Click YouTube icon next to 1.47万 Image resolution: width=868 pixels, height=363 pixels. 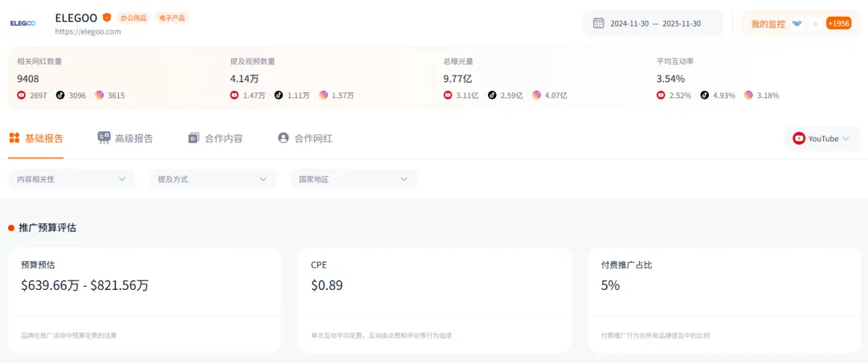(235, 96)
